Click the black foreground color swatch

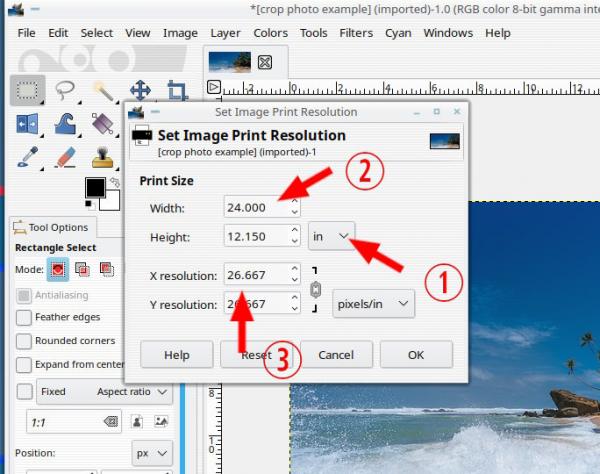tap(95, 188)
